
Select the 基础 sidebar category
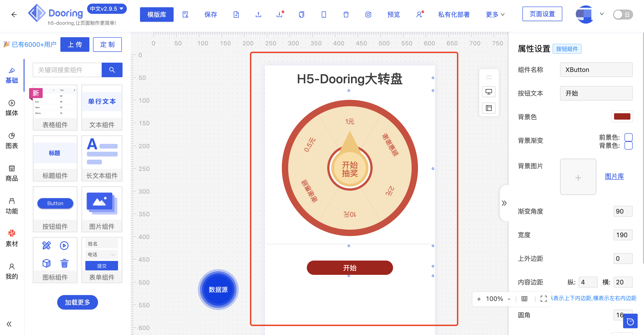[12, 76]
